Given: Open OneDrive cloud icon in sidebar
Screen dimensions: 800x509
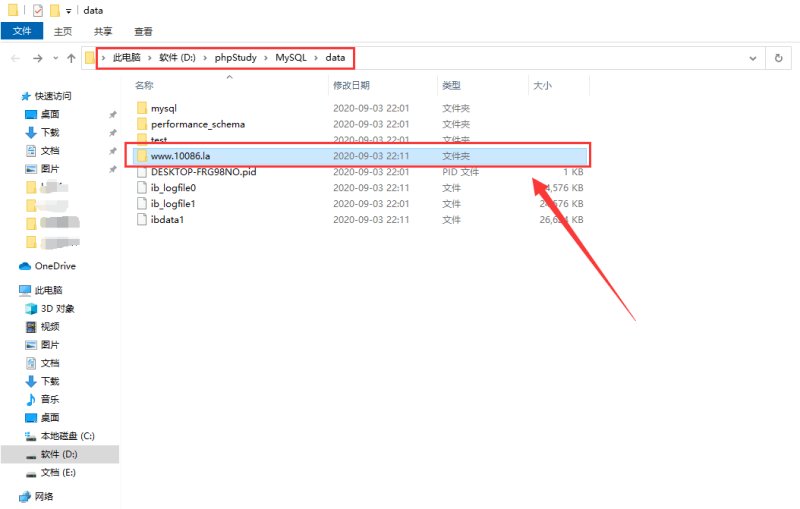Looking at the screenshot, I should [x=24, y=266].
